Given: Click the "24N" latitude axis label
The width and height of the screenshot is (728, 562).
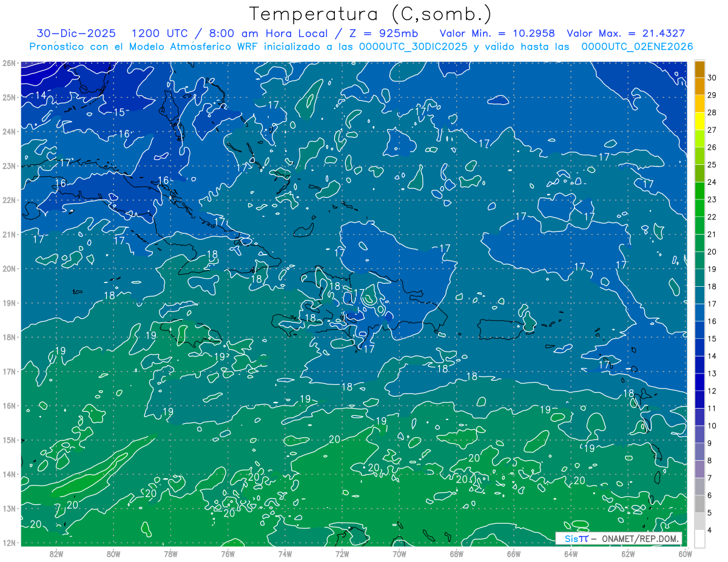Looking at the screenshot, I should pyautogui.click(x=9, y=132).
